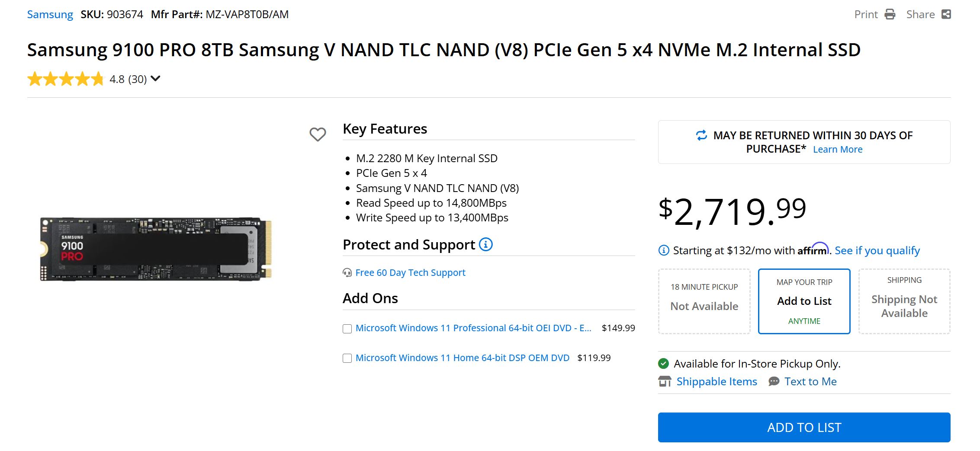This screenshot has height=451, width=980.
Task: Open the Samsung brand link
Action: (50, 14)
